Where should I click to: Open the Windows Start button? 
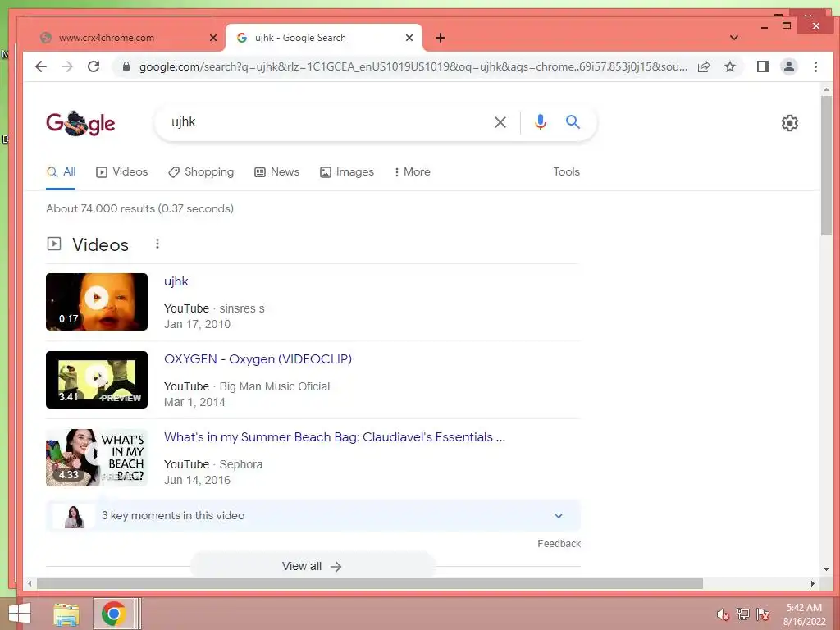[x=20, y=614]
